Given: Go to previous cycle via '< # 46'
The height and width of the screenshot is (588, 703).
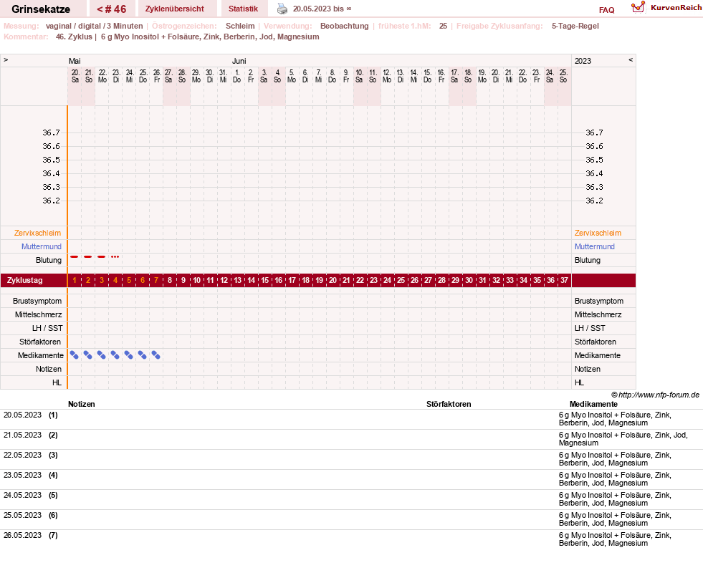Looking at the screenshot, I should [x=112, y=9].
